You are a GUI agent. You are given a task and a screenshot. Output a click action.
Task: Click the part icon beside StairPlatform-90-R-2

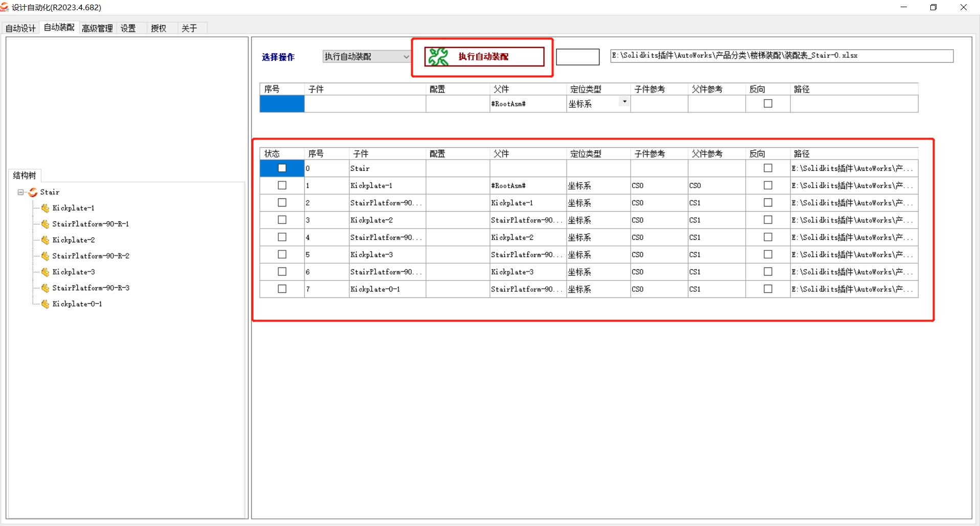[x=45, y=256]
